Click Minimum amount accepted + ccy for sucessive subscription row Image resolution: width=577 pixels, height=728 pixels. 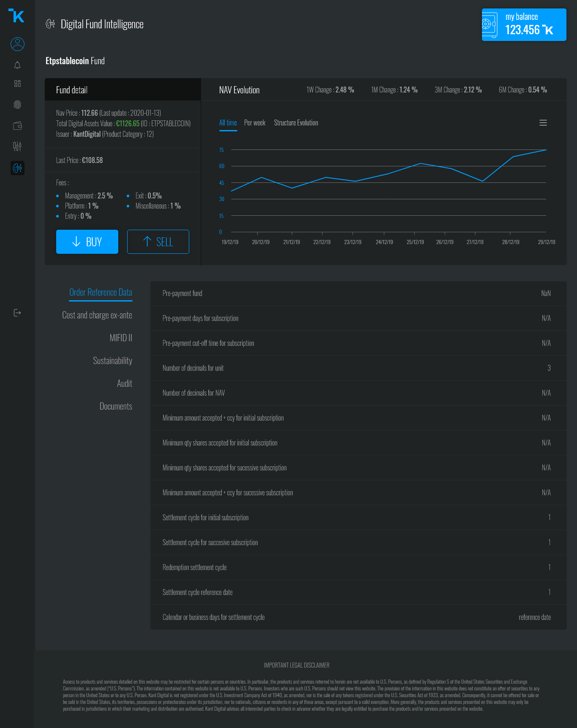point(359,493)
